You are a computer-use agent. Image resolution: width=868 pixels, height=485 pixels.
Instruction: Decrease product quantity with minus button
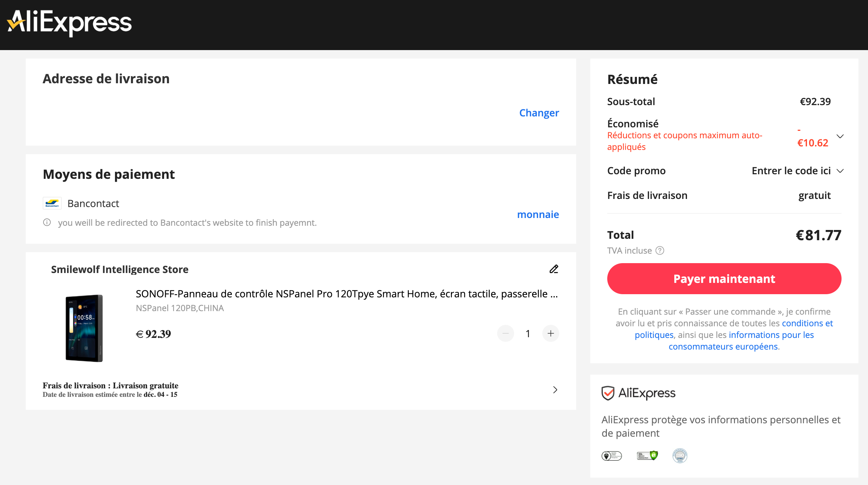(505, 333)
